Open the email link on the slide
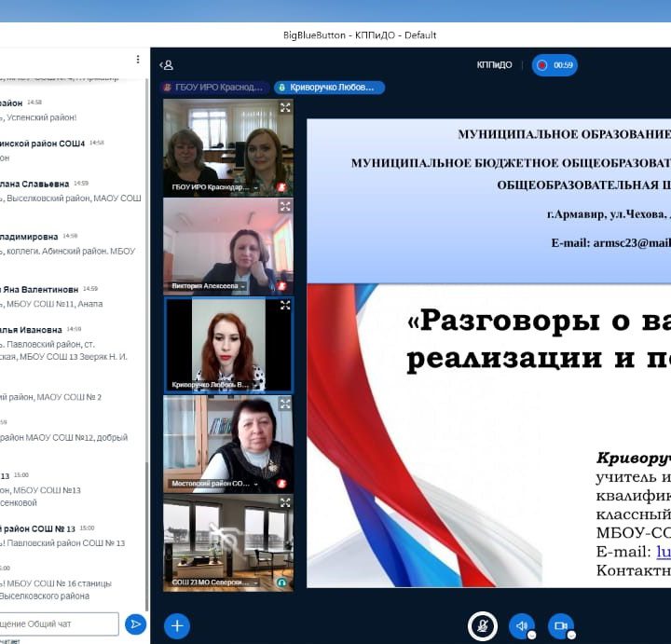The height and width of the screenshot is (644, 671). click(x=664, y=551)
